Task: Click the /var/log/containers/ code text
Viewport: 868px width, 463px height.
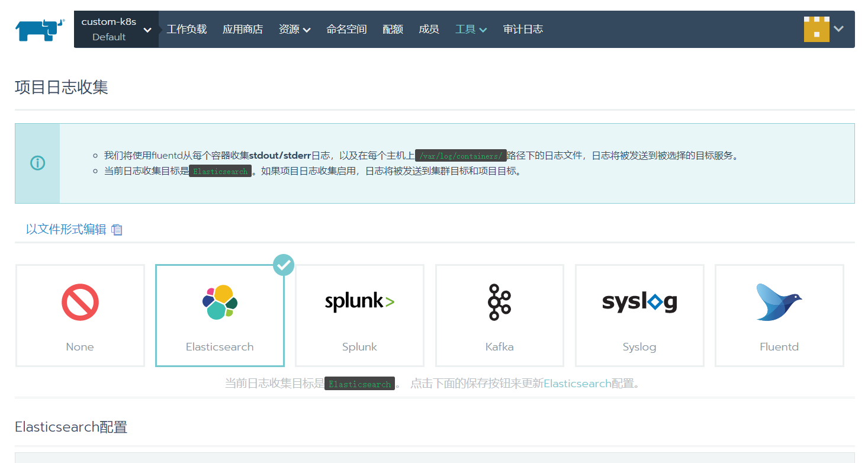Action: coord(461,156)
